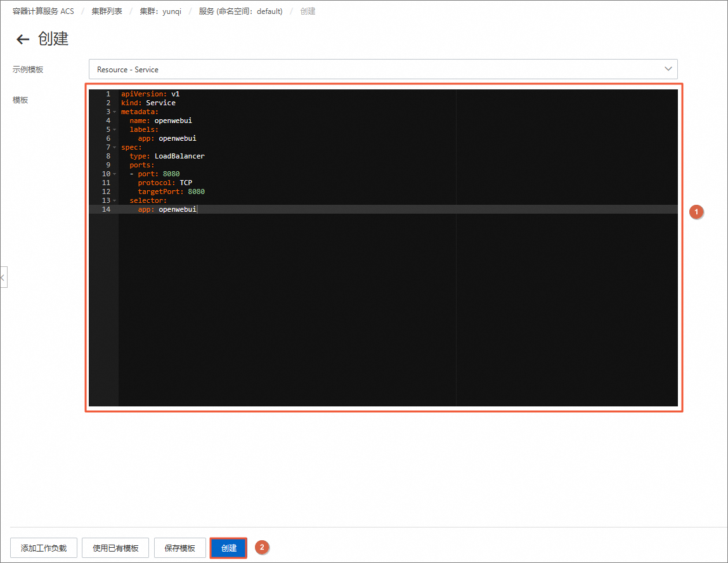This screenshot has height=563, width=728.
Task: Click the line 'apiVersion: v1' in editor
Action: coord(150,94)
